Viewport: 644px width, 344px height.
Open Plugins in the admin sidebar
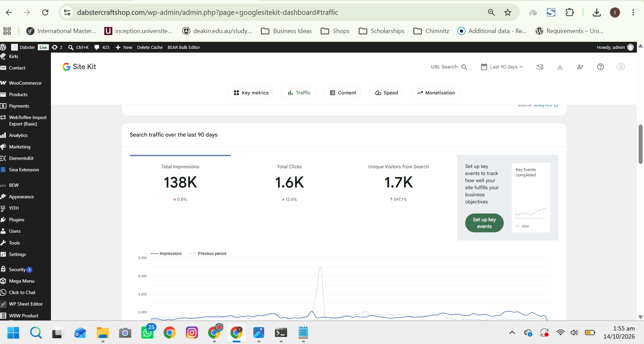click(x=25, y=220)
